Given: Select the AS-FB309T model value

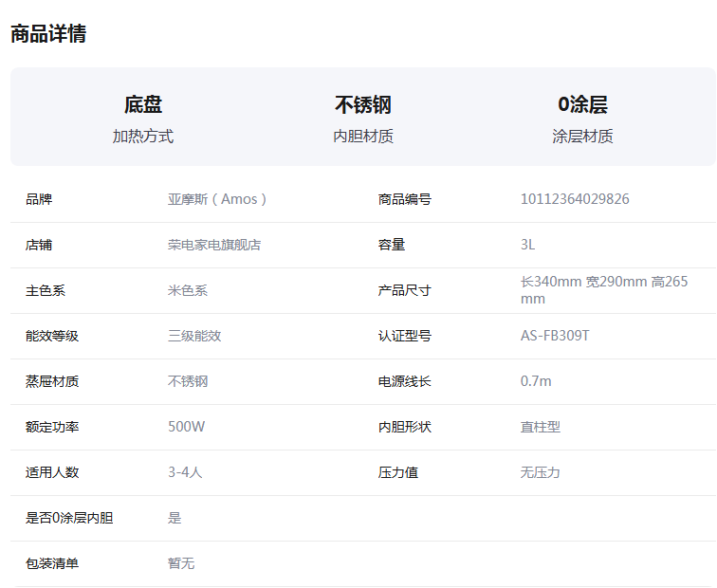Looking at the screenshot, I should (555, 336).
